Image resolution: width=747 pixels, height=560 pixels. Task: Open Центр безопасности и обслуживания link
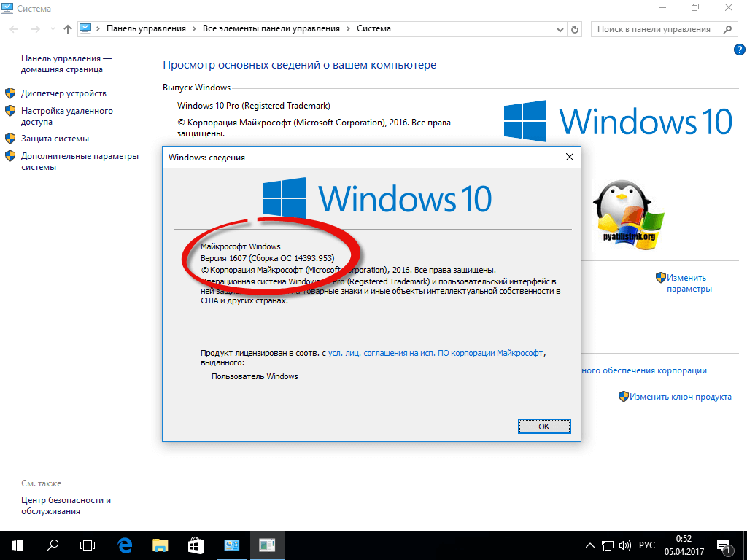[x=66, y=506]
